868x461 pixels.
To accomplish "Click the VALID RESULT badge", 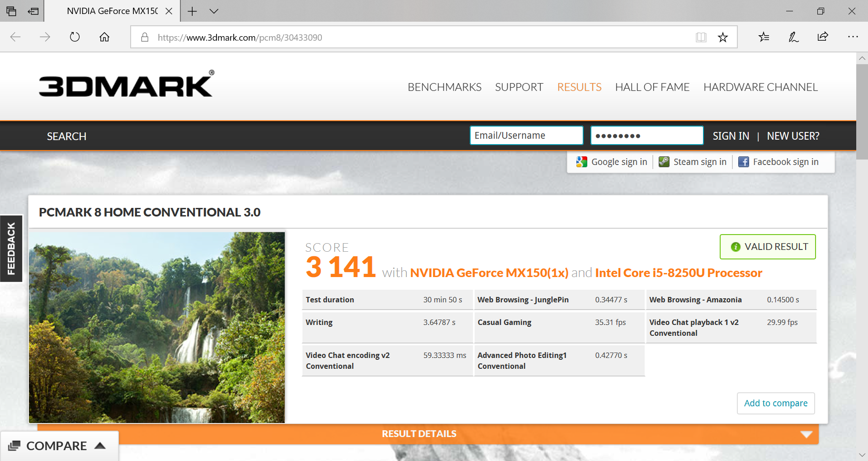I will 768,247.
